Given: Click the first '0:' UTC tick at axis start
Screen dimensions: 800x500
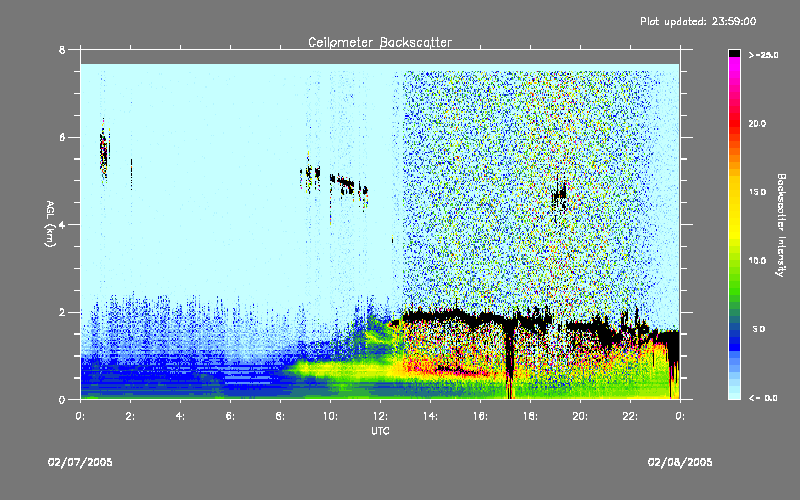Looking at the screenshot, I should 80,416.
